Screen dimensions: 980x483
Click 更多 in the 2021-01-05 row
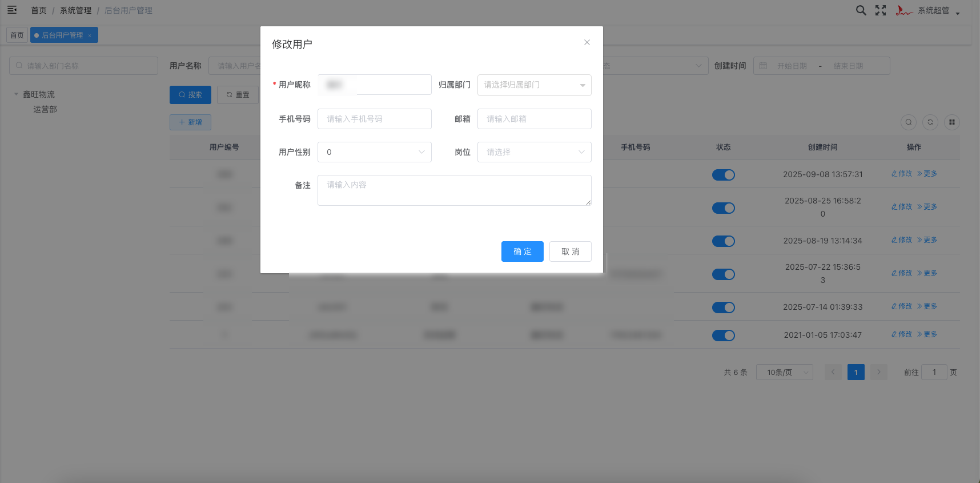coord(927,334)
